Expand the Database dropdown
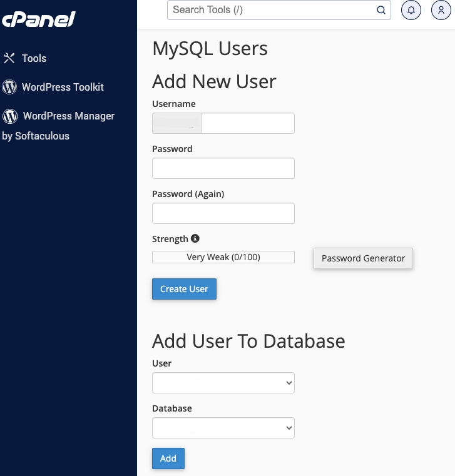 click(x=223, y=428)
